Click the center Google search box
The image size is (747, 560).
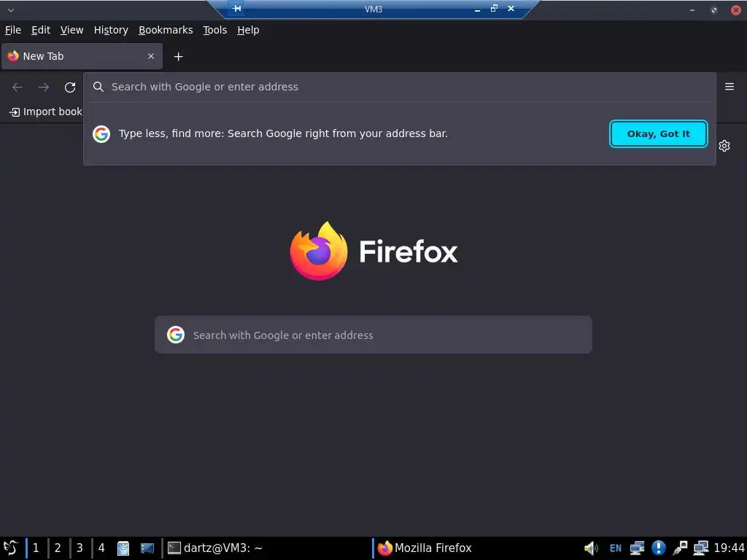click(x=373, y=335)
